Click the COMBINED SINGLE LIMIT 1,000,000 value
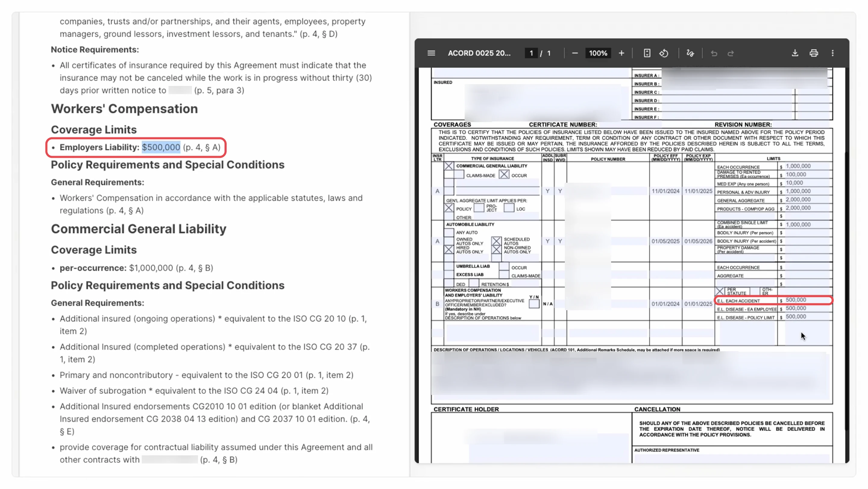 [x=798, y=225]
